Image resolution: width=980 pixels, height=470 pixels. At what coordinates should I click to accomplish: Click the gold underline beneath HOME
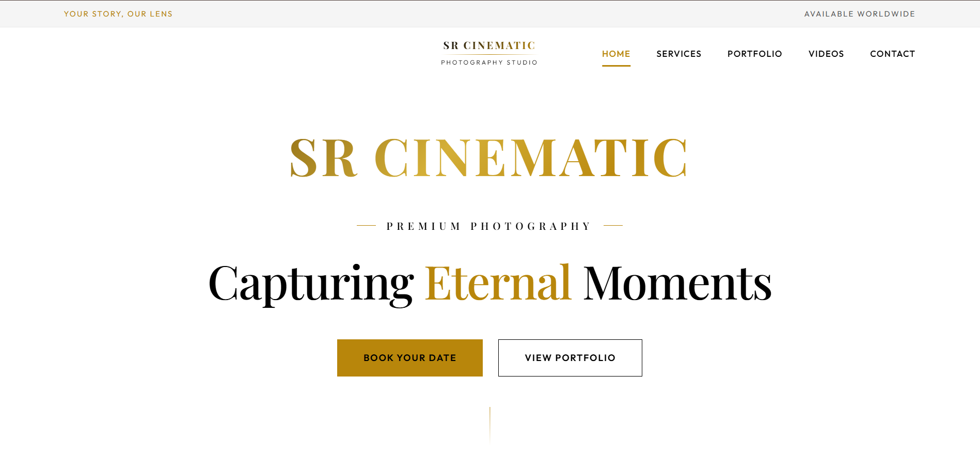coord(616,65)
